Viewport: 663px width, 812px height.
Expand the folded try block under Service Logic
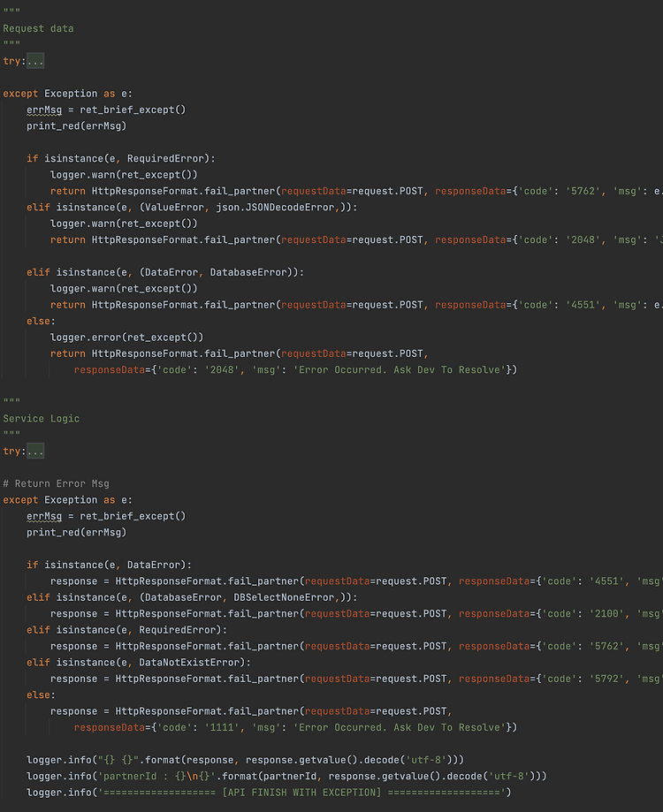[x=35, y=451]
